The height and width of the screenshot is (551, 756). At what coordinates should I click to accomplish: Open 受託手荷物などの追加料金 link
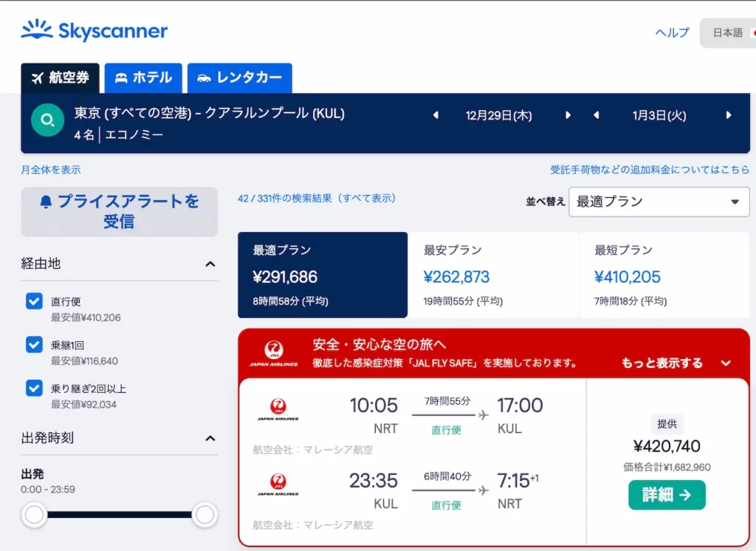650,170
